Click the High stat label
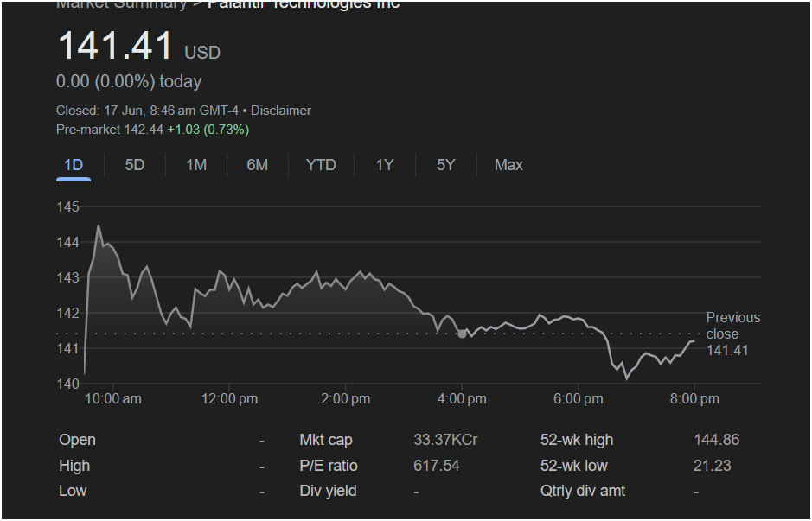Image resolution: width=812 pixels, height=521 pixels. tap(74, 466)
